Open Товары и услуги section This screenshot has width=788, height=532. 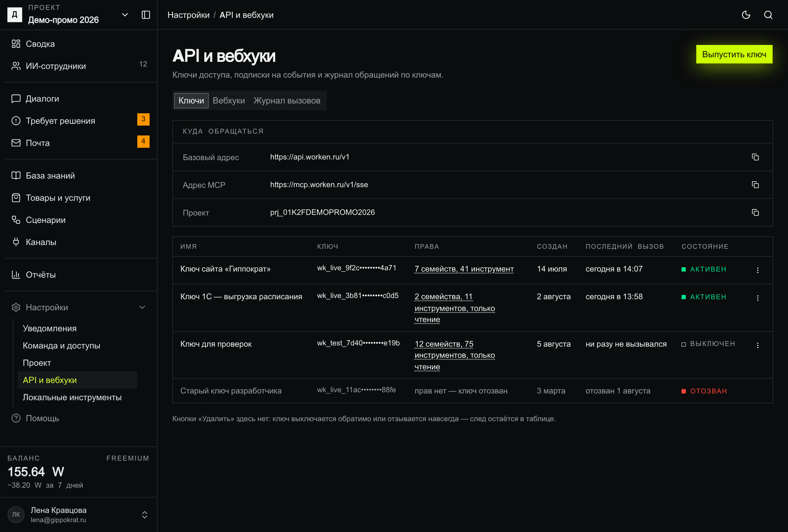[79, 198]
